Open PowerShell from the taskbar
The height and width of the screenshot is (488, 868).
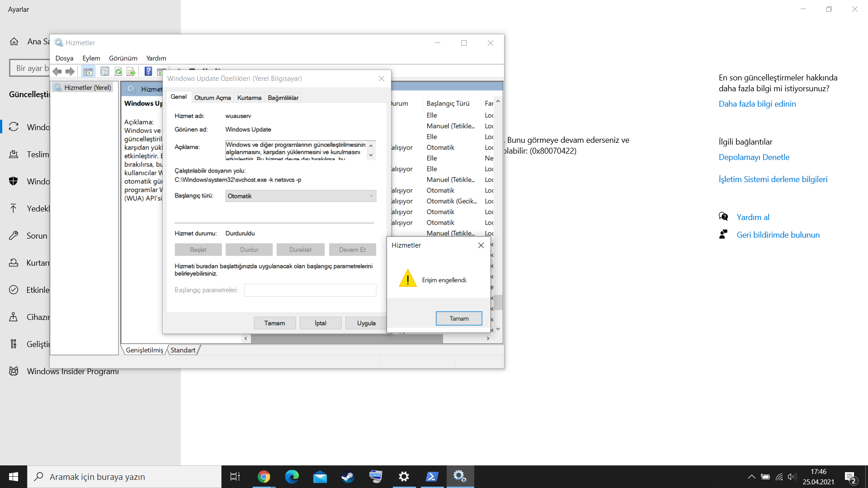click(432, 477)
